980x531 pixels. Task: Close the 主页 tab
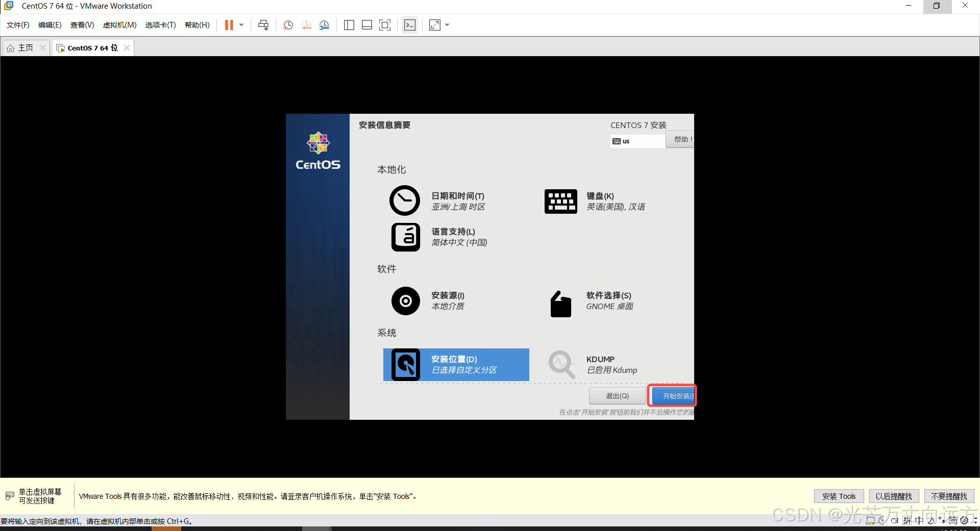tap(42, 48)
